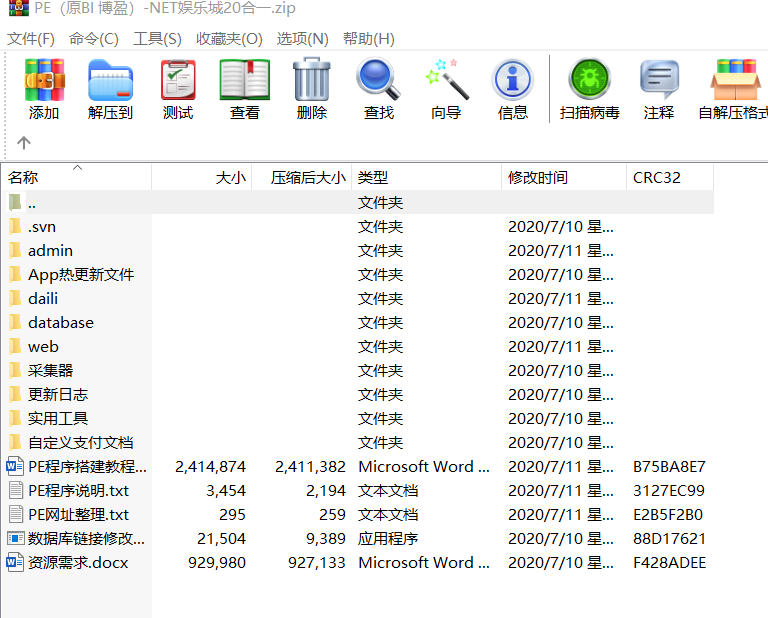Open the 收藏夹(O) favorites menu
Viewport: 768px width, 618px height.
[229, 39]
